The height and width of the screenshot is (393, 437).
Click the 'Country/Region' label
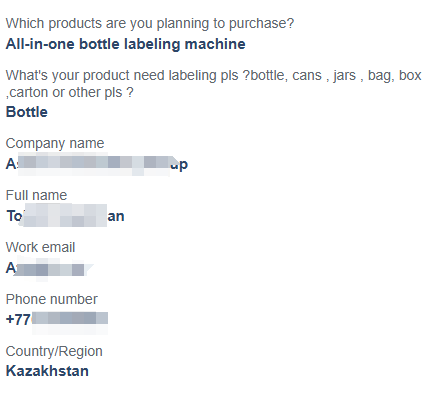tap(54, 351)
